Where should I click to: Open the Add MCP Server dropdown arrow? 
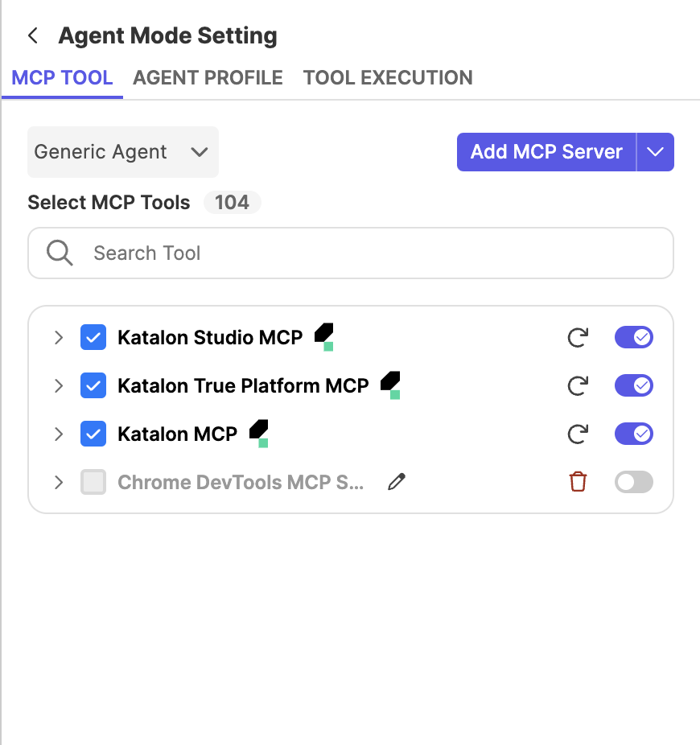pyautogui.click(x=656, y=151)
